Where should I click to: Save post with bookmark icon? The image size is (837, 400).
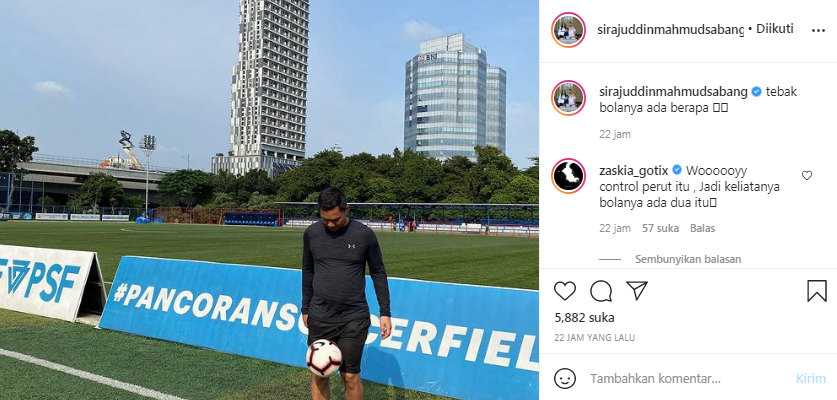click(817, 291)
